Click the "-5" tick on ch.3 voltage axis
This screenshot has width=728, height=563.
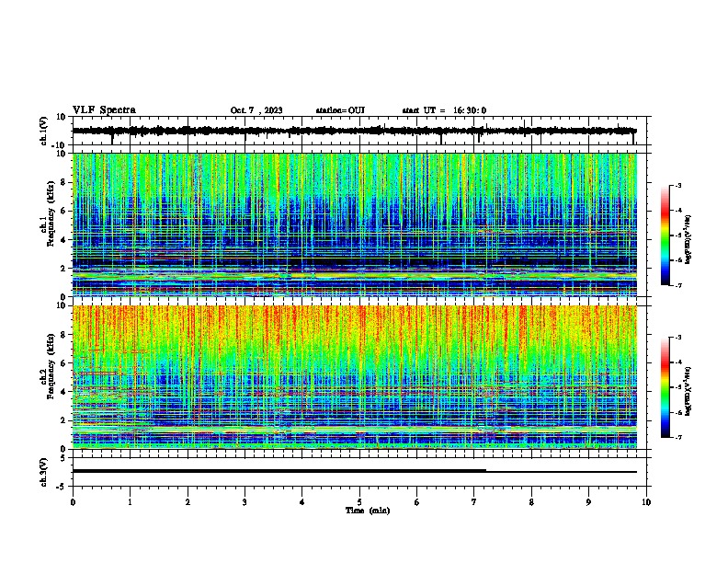coord(63,486)
